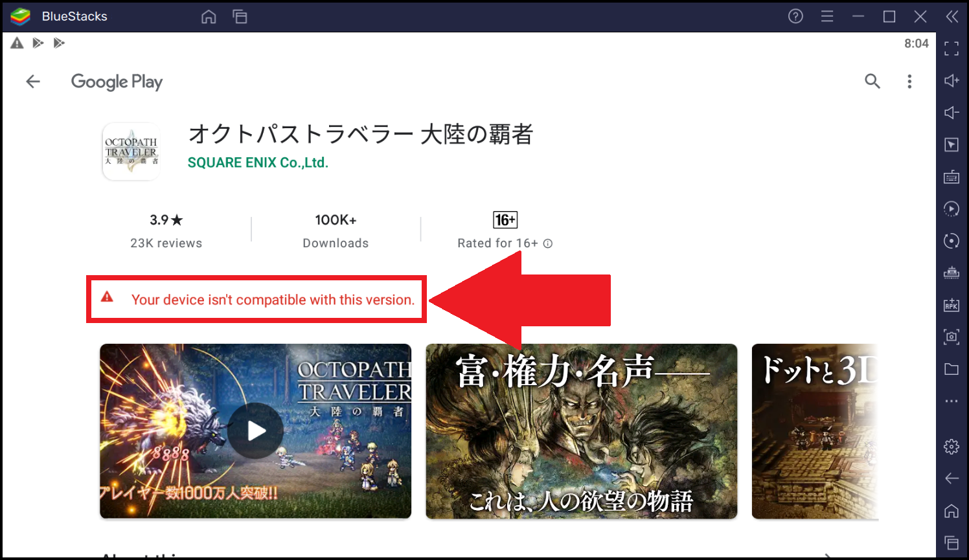Click the Android recents icon in the side toolbar
969x560 pixels.
pos(952,543)
